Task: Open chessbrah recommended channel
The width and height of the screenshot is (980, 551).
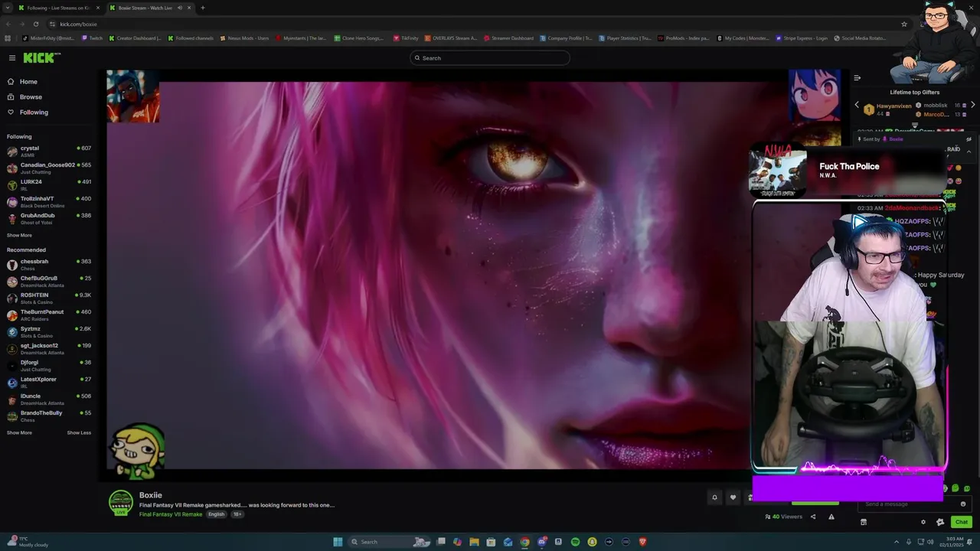Action: (49, 264)
